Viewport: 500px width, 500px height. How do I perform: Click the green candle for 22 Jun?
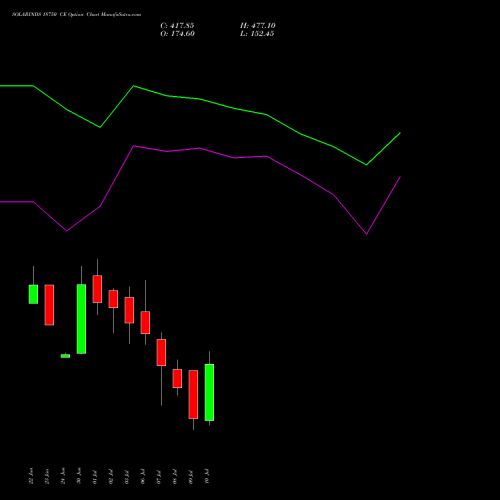point(33,294)
